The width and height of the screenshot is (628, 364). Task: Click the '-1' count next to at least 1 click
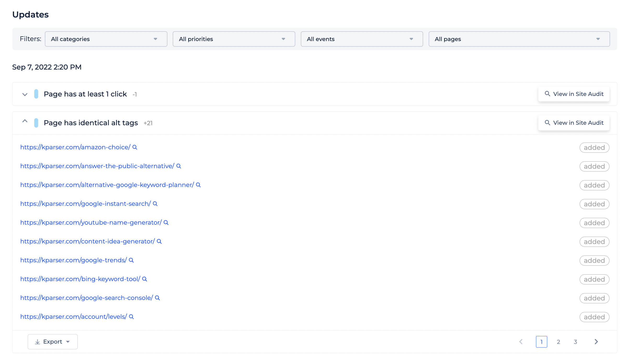click(135, 94)
